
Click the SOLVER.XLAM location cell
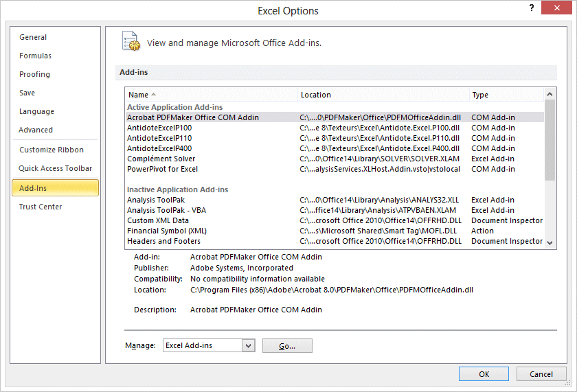click(379, 159)
